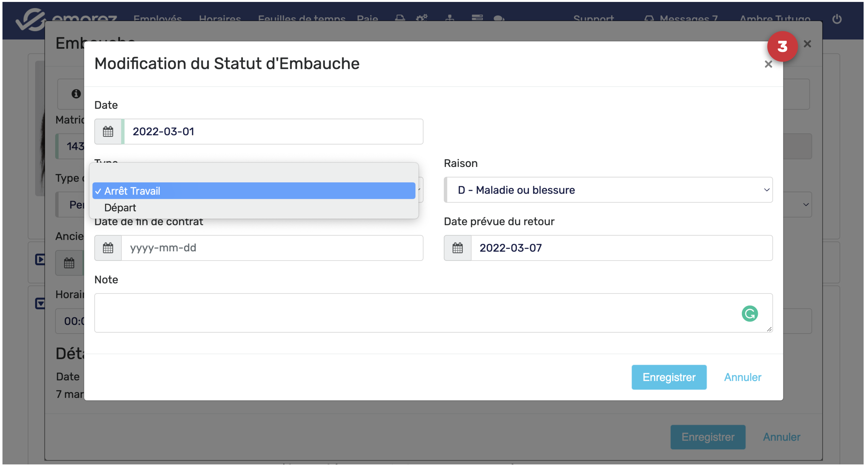Open calendar for Date prévue du retour
This screenshot has width=868, height=468.
pyautogui.click(x=457, y=248)
